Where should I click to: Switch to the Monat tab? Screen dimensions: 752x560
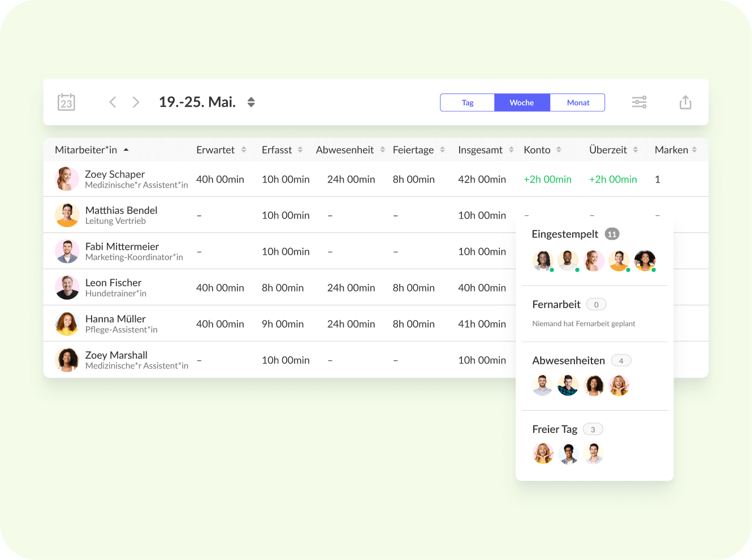[x=577, y=102]
